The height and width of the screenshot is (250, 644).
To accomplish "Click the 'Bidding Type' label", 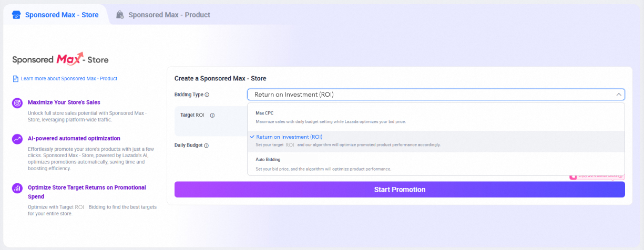I will click(x=189, y=95).
